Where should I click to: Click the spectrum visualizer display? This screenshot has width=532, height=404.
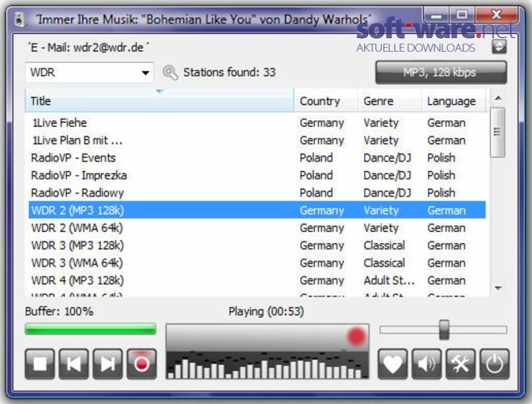coord(267,351)
